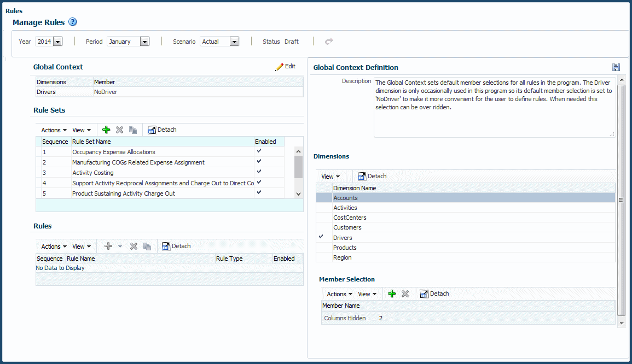Copy the rule set using duplicate icon
The height and width of the screenshot is (364, 632).
click(x=133, y=130)
